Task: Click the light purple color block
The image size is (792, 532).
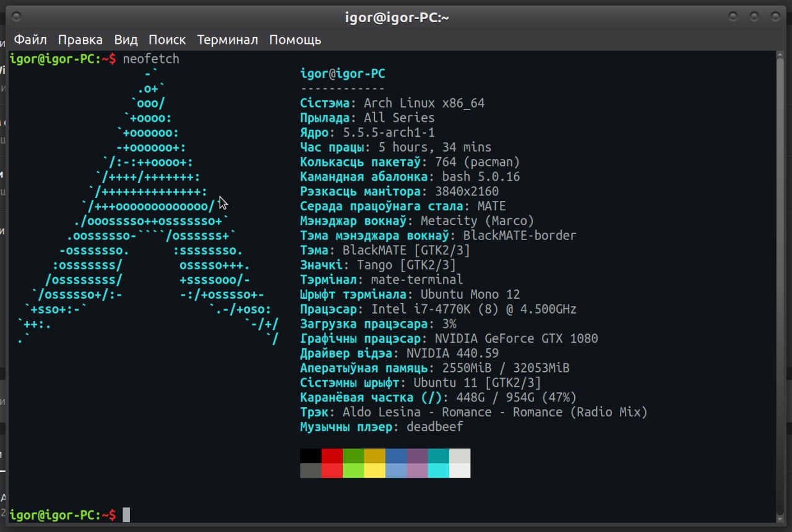Action: coord(417,471)
